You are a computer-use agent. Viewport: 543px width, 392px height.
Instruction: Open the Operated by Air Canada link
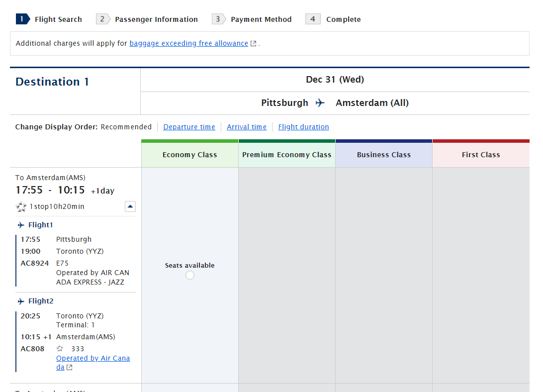[x=93, y=358]
